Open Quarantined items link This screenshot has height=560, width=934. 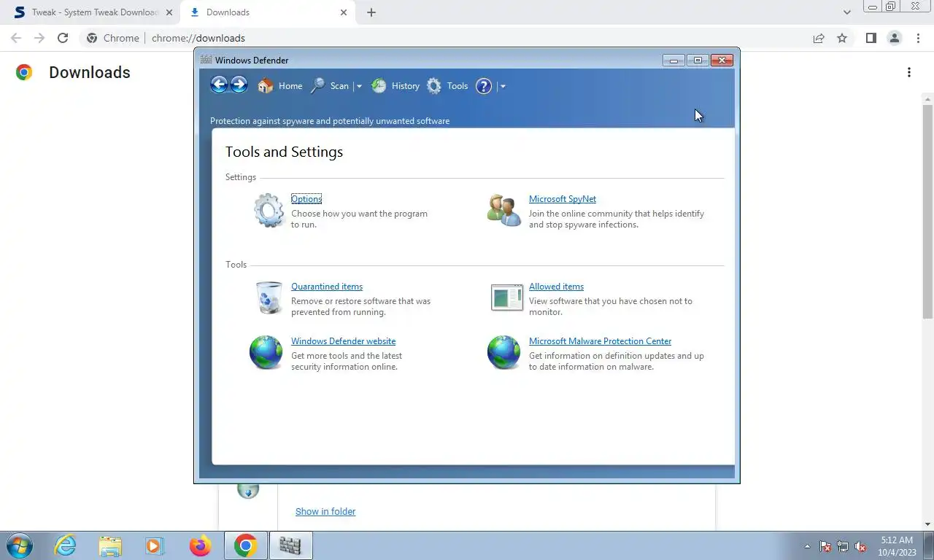pos(327,287)
